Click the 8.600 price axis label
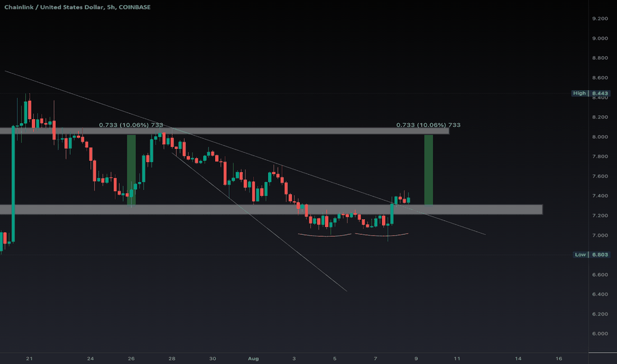Viewport: 617px width, 364px height. tap(600, 77)
